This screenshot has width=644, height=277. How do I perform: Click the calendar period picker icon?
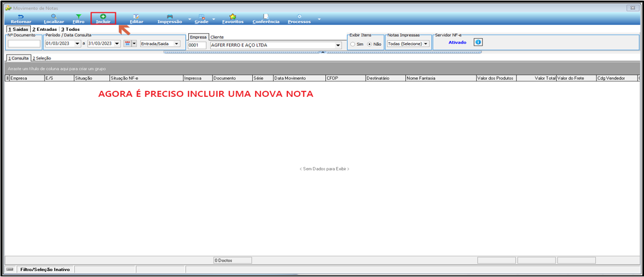tap(127, 43)
